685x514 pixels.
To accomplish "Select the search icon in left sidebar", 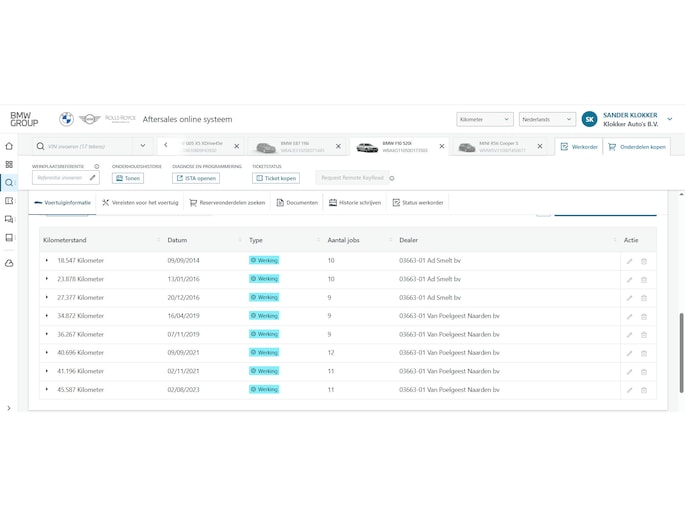I will tap(9, 183).
